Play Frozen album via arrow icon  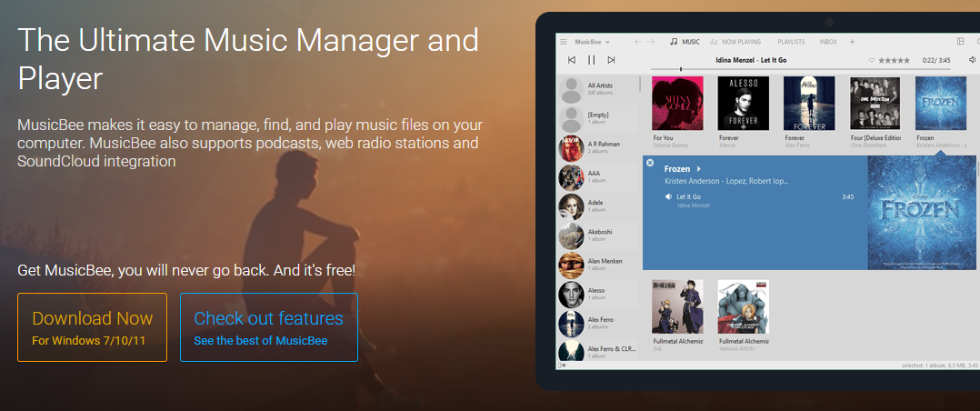click(x=699, y=169)
